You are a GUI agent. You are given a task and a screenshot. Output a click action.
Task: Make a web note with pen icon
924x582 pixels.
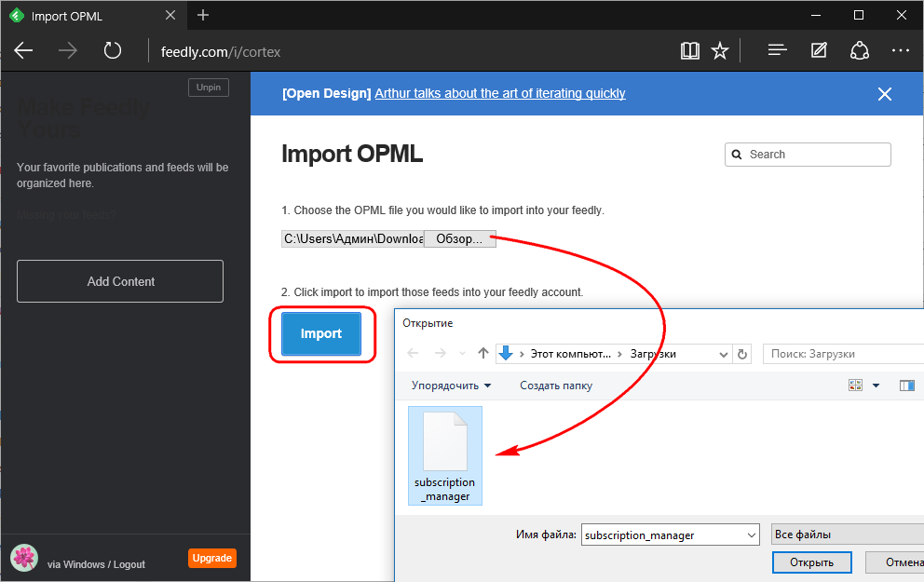819,50
